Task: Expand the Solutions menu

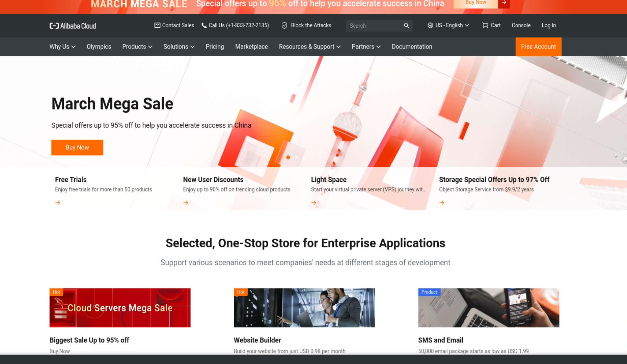Action: coord(179,47)
